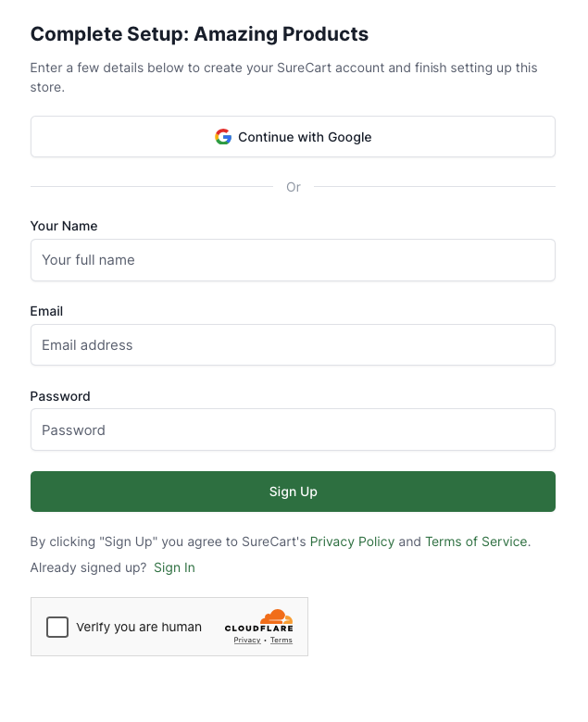This screenshot has width=588, height=722.
Task: Click the "Verify you are human" label text
Action: click(139, 627)
